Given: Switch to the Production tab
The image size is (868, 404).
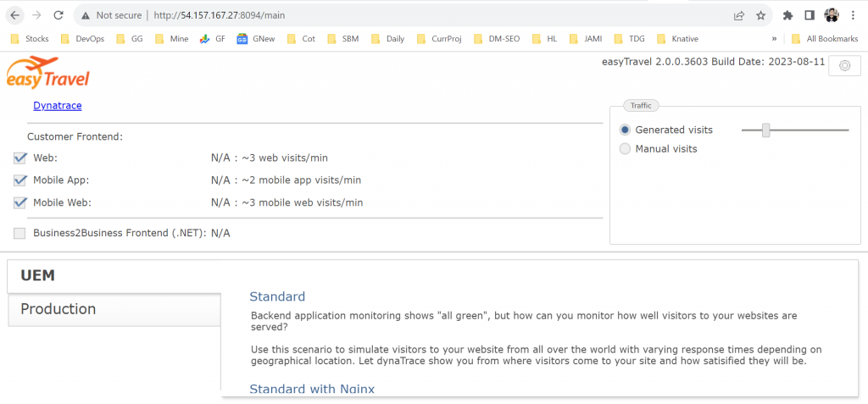Looking at the screenshot, I should 58,309.
